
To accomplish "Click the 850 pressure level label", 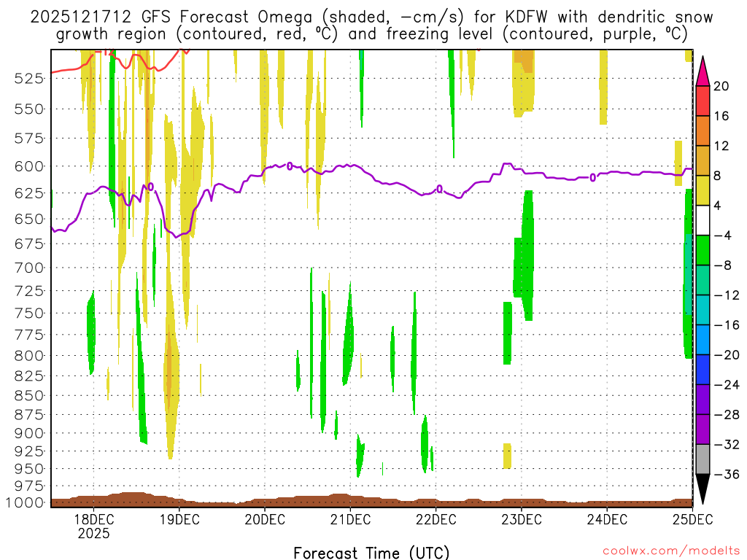I will (x=29, y=396).
